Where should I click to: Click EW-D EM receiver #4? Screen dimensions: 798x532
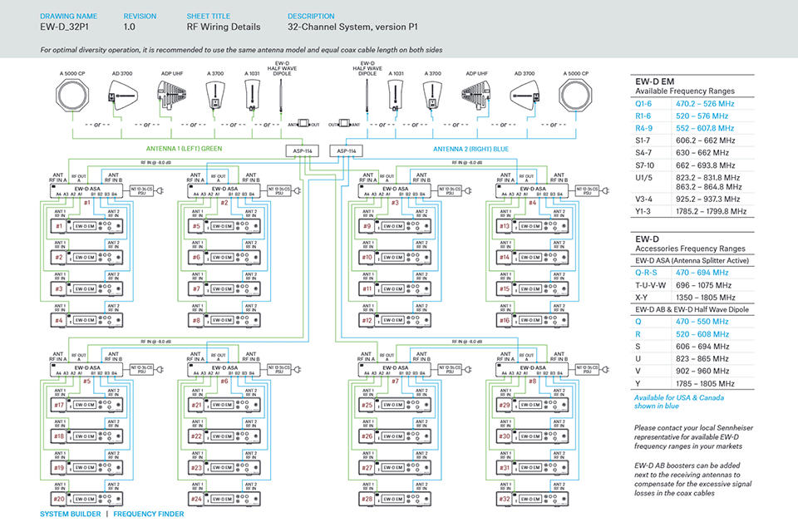86,320
